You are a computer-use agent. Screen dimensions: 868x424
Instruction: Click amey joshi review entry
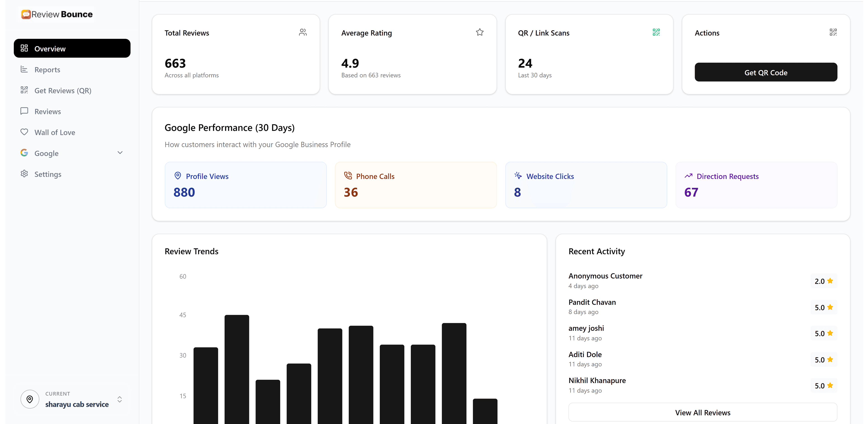pos(703,333)
